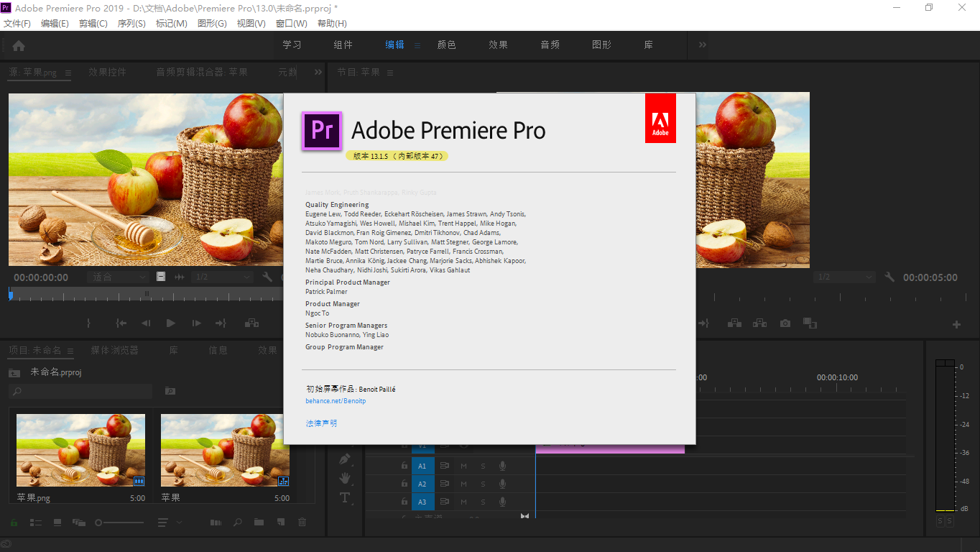Create a New Bin folder
This screenshot has height=552, width=980.
(259, 522)
